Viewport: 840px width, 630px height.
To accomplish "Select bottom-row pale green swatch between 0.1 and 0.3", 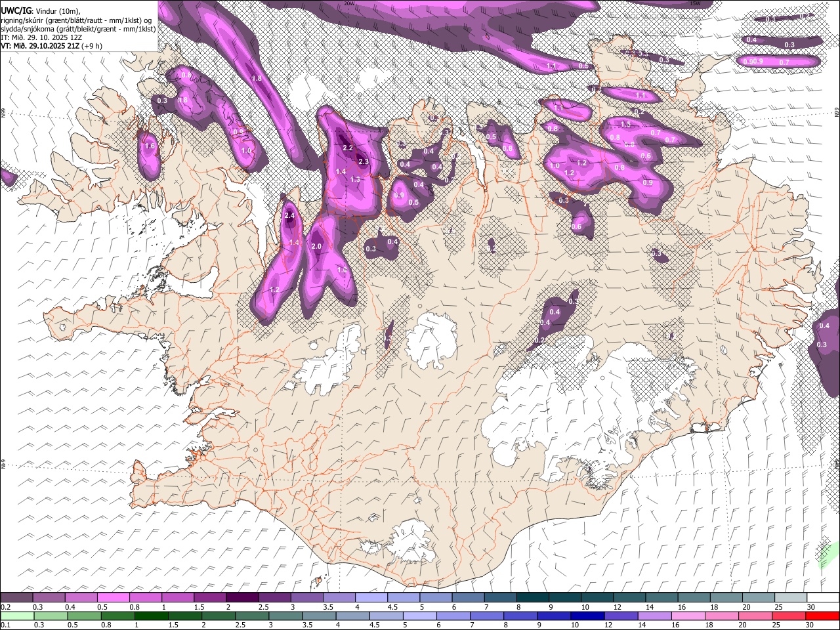I will (x=16, y=616).
